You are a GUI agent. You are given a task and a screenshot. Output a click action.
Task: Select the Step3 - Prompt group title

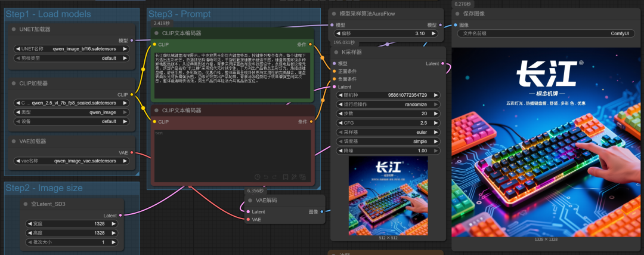pyautogui.click(x=179, y=14)
